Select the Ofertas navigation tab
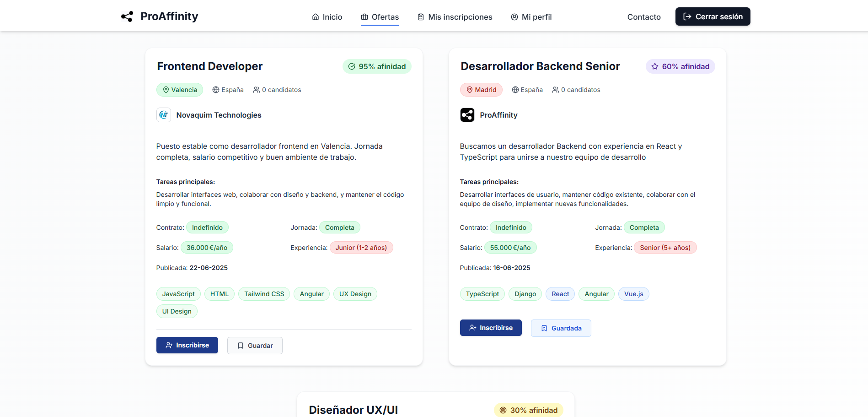This screenshot has height=417, width=868. point(380,17)
